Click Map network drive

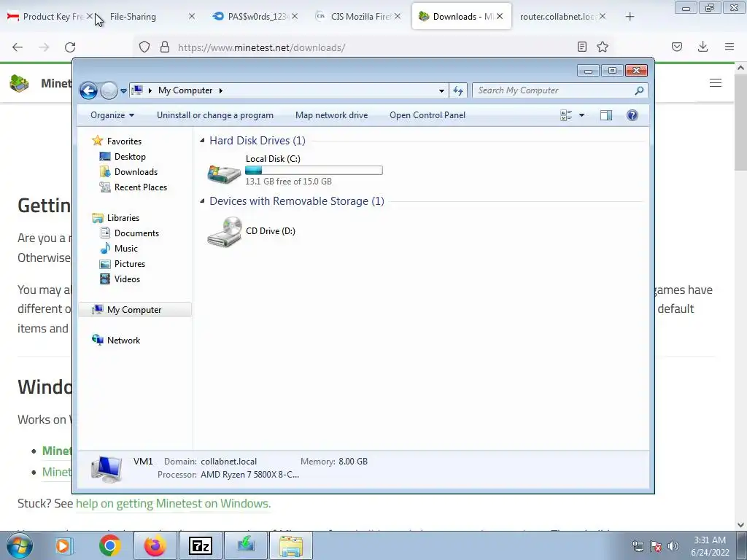point(332,115)
